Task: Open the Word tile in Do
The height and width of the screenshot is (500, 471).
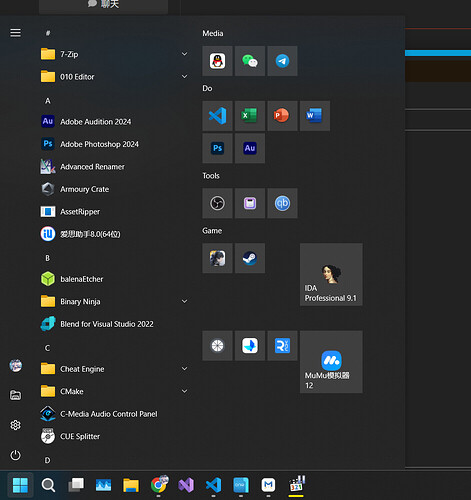Action: click(x=315, y=116)
